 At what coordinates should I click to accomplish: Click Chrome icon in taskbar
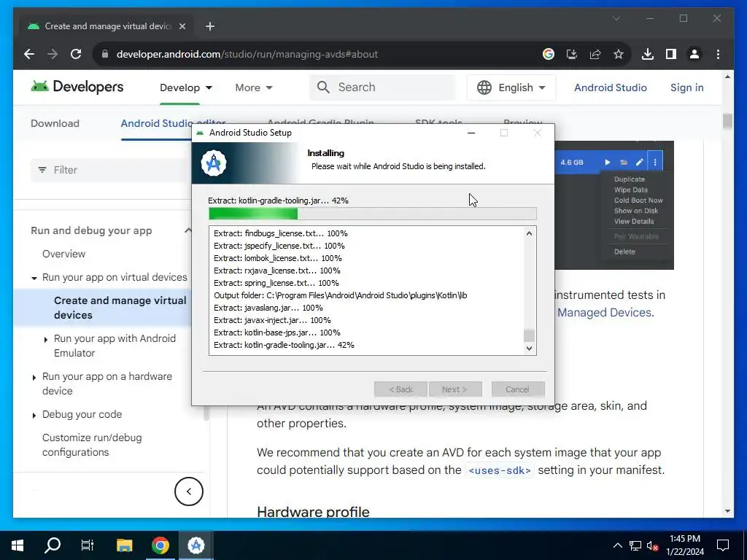160,545
